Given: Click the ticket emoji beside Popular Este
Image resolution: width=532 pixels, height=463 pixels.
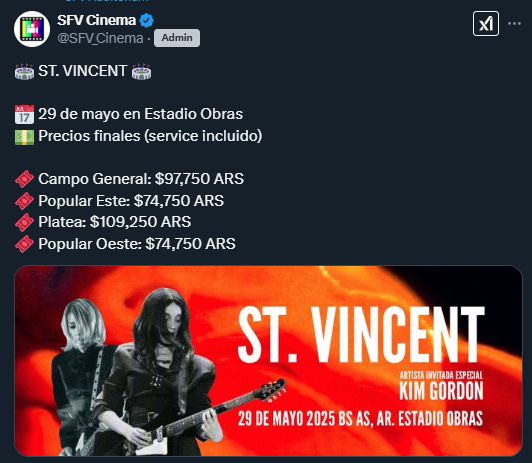Looking at the screenshot, I should point(24,201).
